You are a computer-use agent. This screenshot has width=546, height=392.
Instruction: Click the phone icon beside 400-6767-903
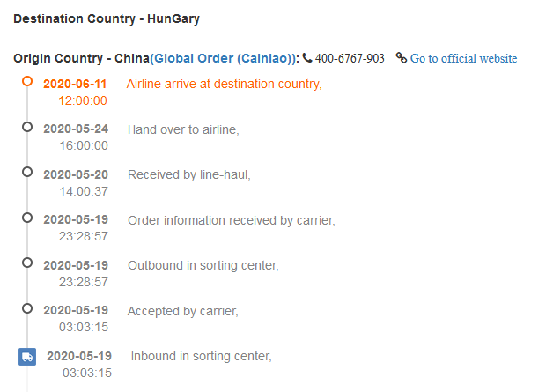[x=306, y=58]
